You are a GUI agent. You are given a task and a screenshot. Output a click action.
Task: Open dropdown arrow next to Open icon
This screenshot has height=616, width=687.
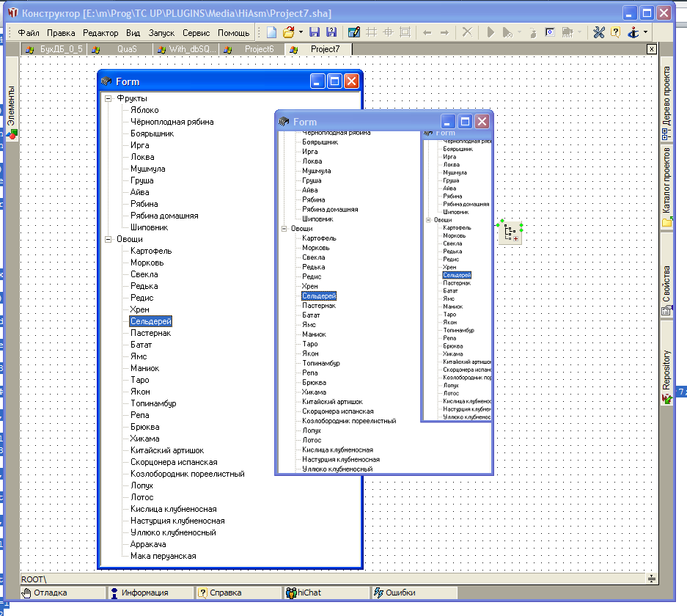pyautogui.click(x=300, y=32)
